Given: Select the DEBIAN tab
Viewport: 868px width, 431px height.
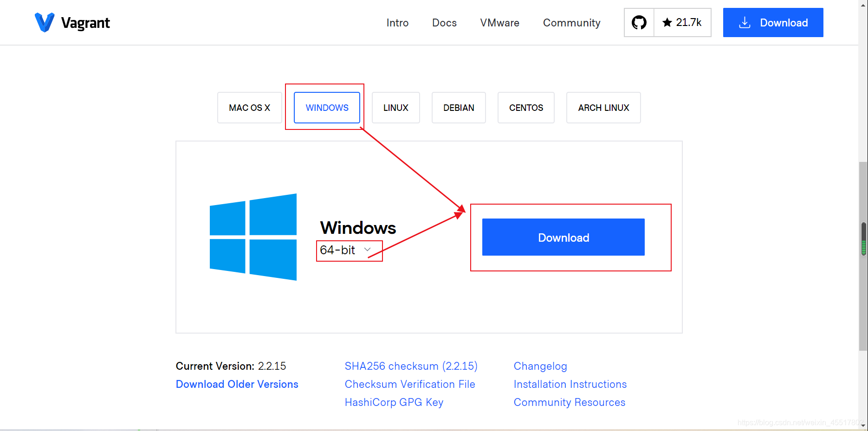Looking at the screenshot, I should click(459, 108).
